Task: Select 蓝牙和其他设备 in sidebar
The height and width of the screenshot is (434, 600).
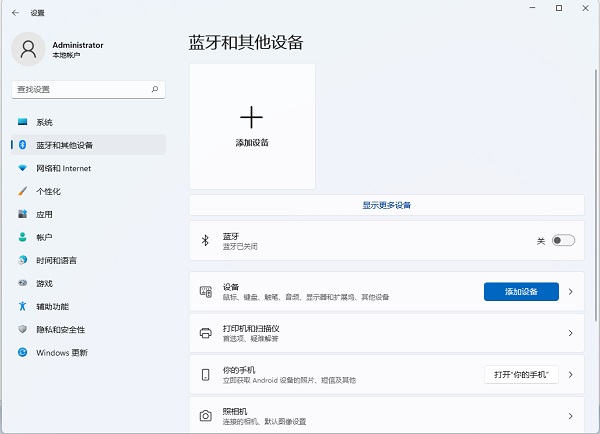Action: (x=88, y=145)
